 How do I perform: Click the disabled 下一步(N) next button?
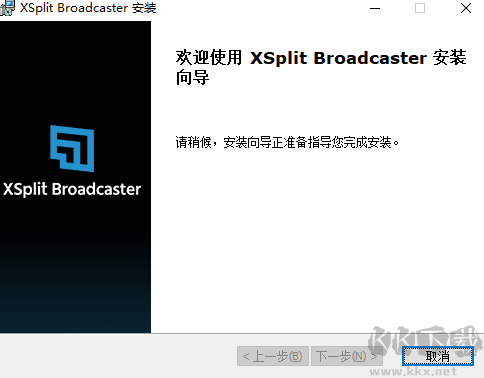point(347,356)
